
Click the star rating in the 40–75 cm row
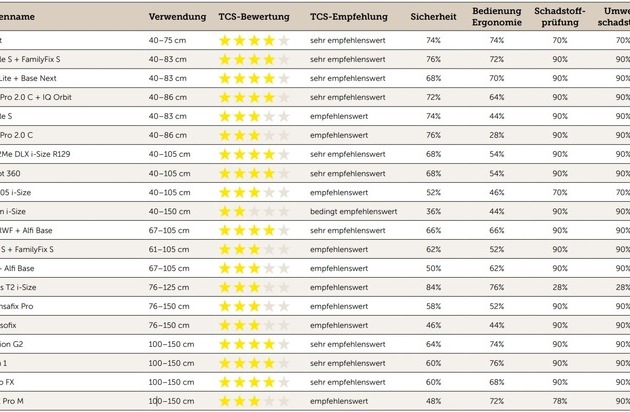click(254, 41)
